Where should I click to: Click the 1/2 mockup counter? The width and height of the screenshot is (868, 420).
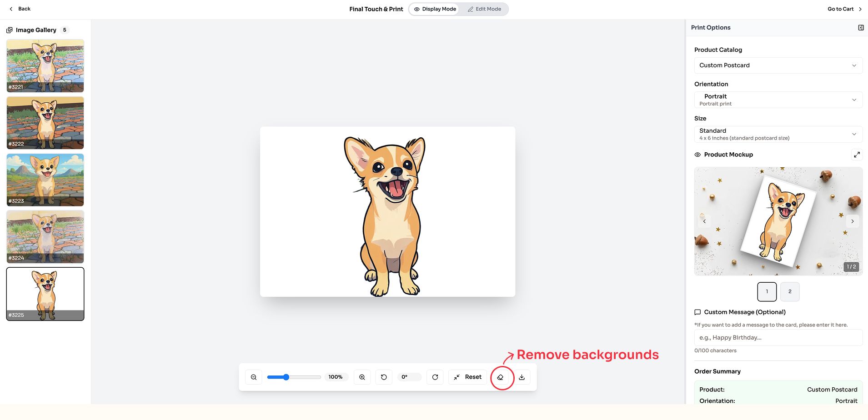point(851,267)
